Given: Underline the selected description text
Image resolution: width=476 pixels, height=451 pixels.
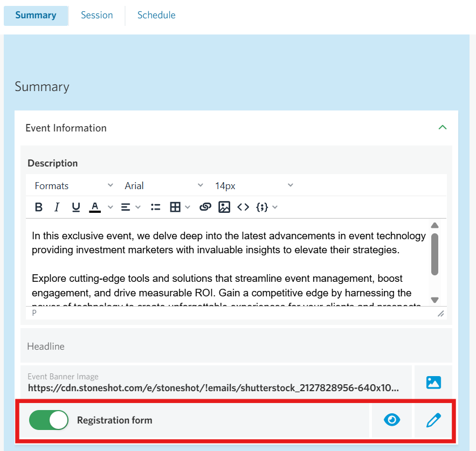Looking at the screenshot, I should (x=76, y=207).
